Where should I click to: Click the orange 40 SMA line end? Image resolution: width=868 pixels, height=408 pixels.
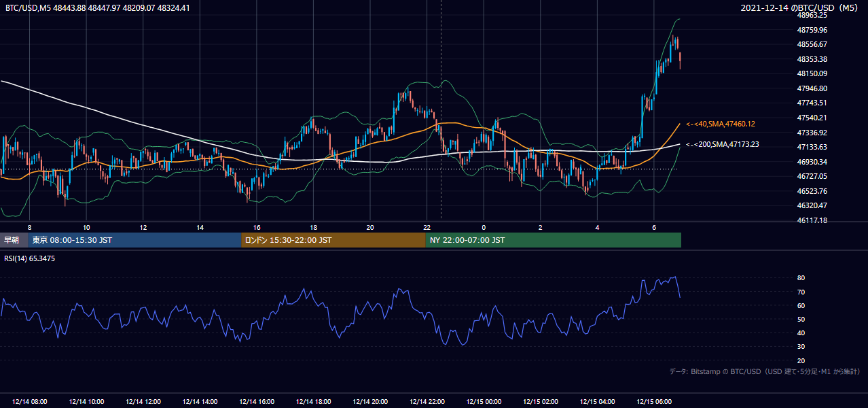[680, 124]
